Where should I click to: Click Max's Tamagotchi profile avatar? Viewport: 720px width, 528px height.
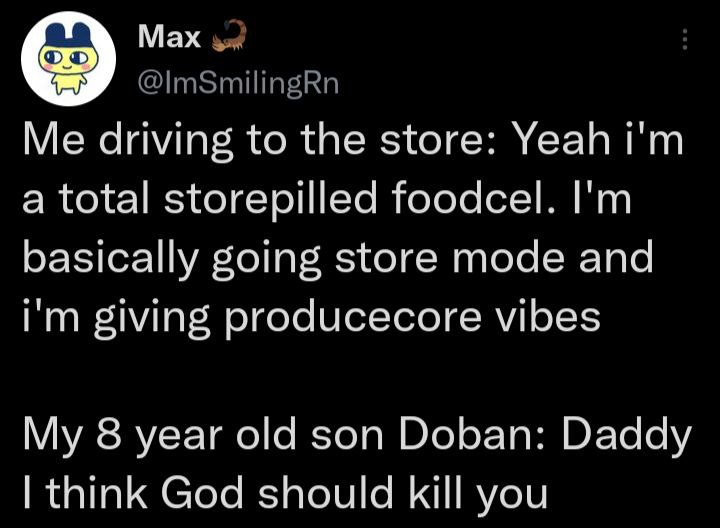[x=63, y=59]
